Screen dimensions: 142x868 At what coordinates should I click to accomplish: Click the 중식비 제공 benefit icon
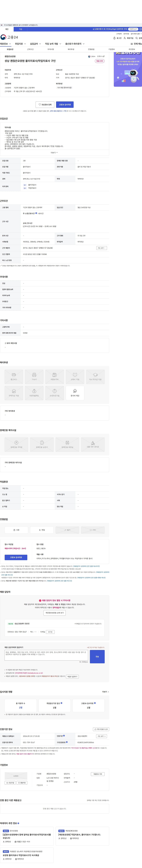[x=75, y=393]
